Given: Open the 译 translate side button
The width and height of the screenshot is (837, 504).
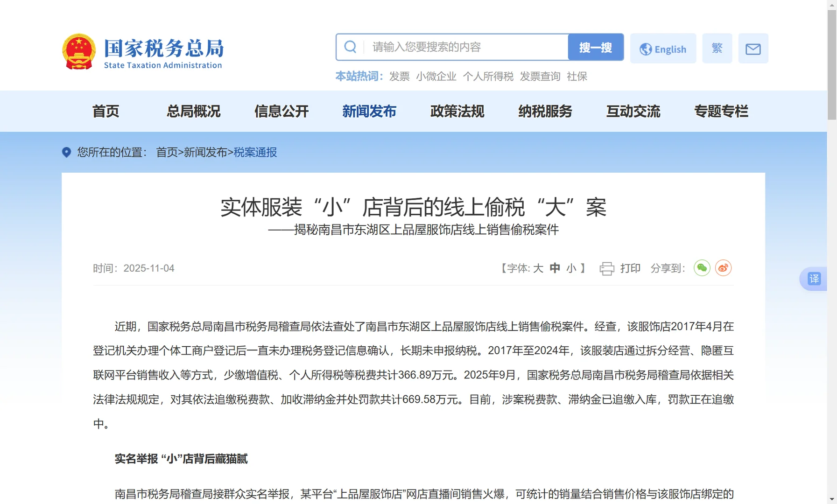Looking at the screenshot, I should point(814,279).
